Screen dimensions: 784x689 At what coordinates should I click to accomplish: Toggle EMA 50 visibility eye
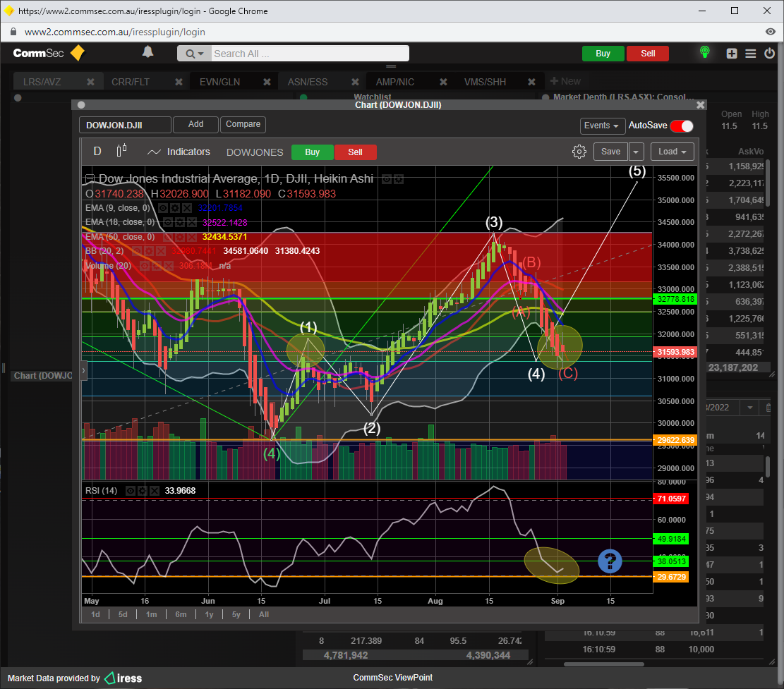pos(168,237)
